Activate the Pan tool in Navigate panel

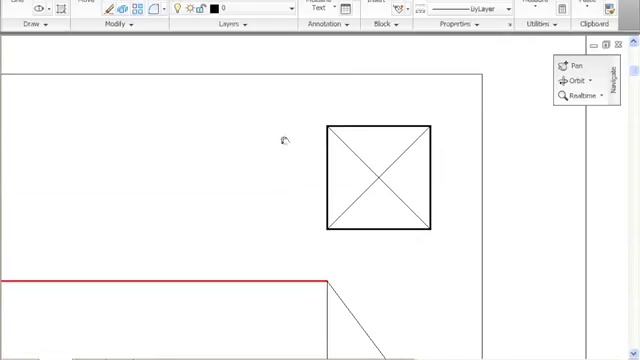click(570, 66)
